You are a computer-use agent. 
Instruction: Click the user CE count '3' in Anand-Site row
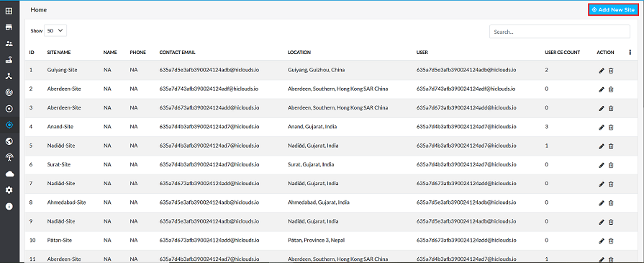[x=547, y=127]
